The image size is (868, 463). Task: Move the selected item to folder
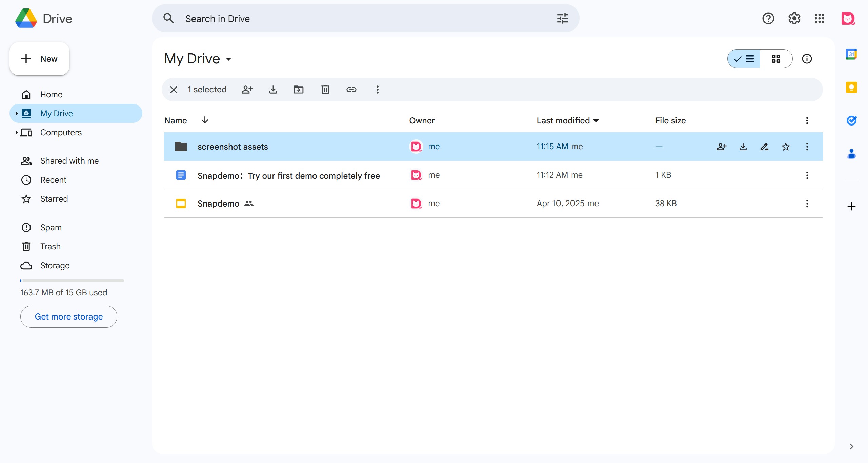pos(298,90)
